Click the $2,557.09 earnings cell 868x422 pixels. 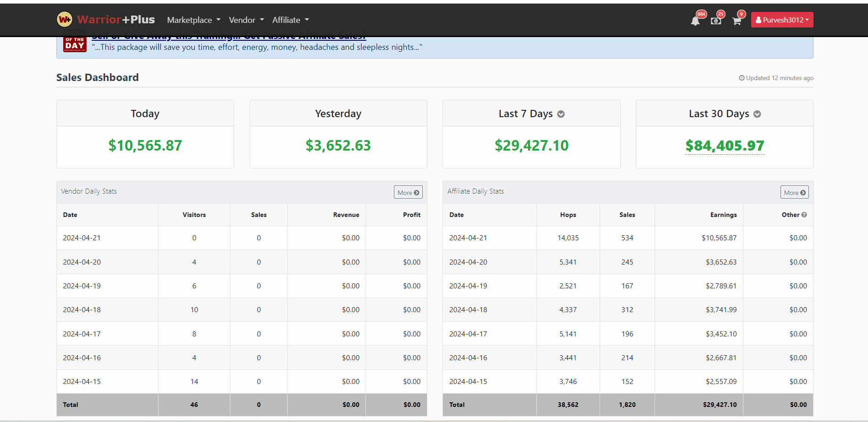(x=721, y=382)
